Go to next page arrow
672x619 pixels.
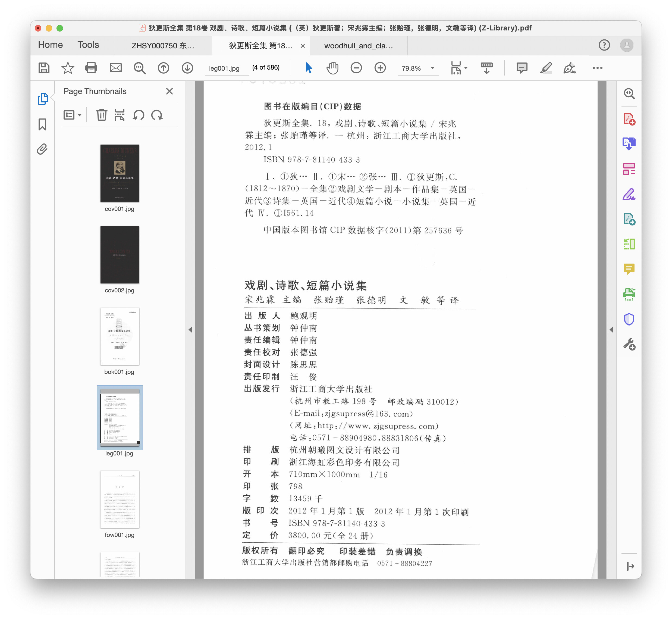point(187,68)
